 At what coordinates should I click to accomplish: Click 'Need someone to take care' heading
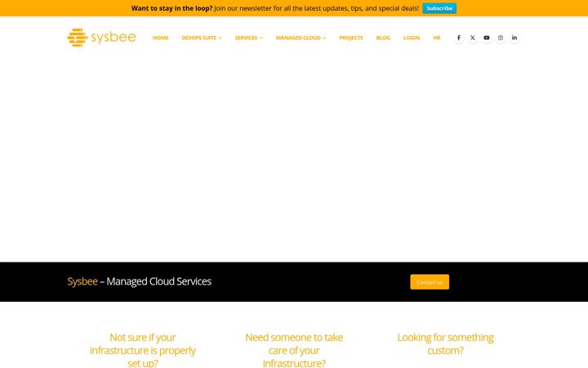294,350
